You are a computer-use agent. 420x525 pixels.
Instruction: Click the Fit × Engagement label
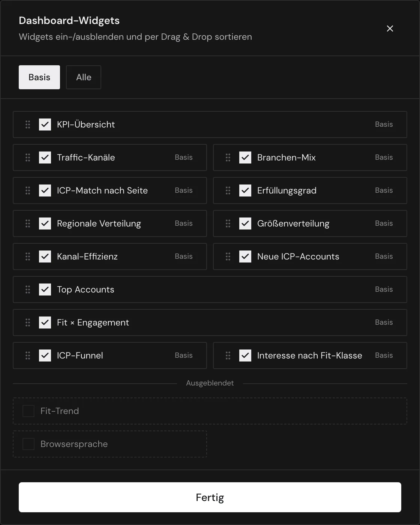click(93, 322)
